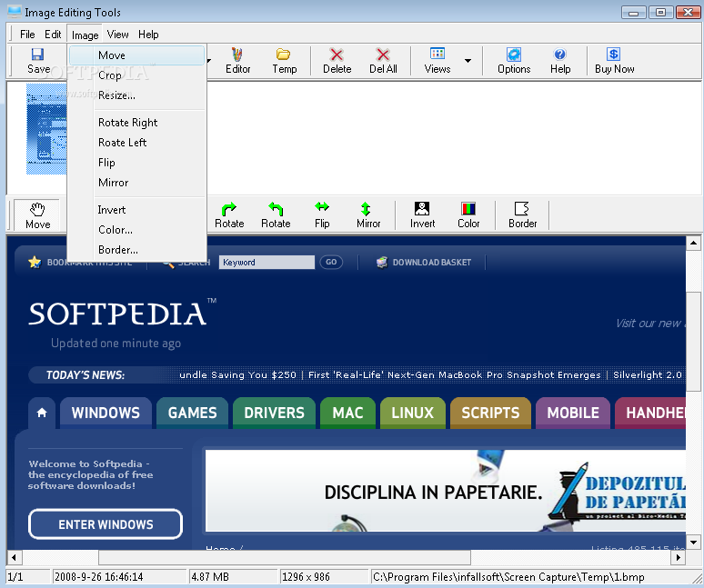The width and height of the screenshot is (704, 588).
Task: Click the DRIVERS category tab
Action: tap(274, 413)
